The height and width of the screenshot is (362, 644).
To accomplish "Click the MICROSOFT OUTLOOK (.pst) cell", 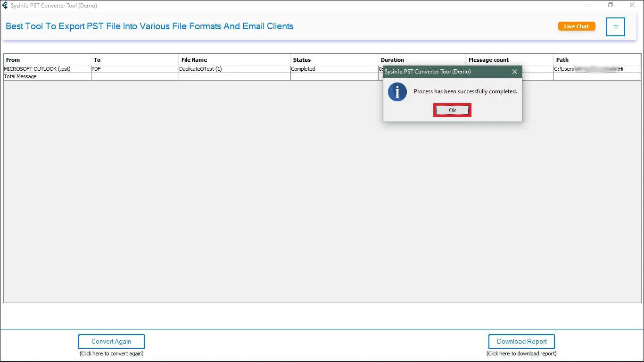I will coord(47,69).
